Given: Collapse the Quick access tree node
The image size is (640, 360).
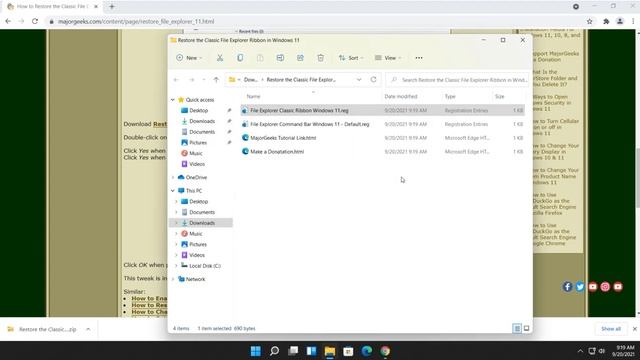Looking at the screenshot, I should (x=173, y=100).
